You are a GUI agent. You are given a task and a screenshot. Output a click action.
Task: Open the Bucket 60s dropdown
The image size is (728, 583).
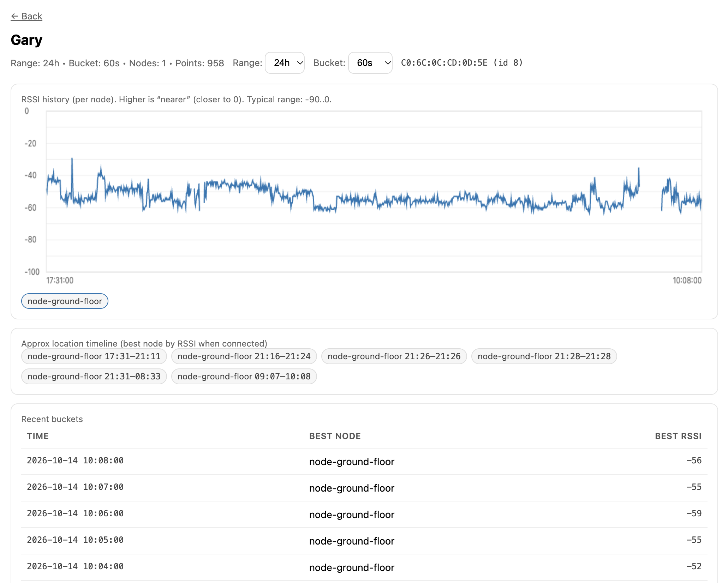coord(370,63)
